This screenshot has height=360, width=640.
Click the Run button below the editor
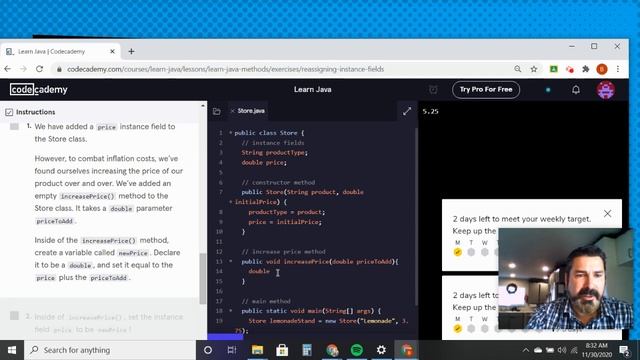tap(225, 337)
